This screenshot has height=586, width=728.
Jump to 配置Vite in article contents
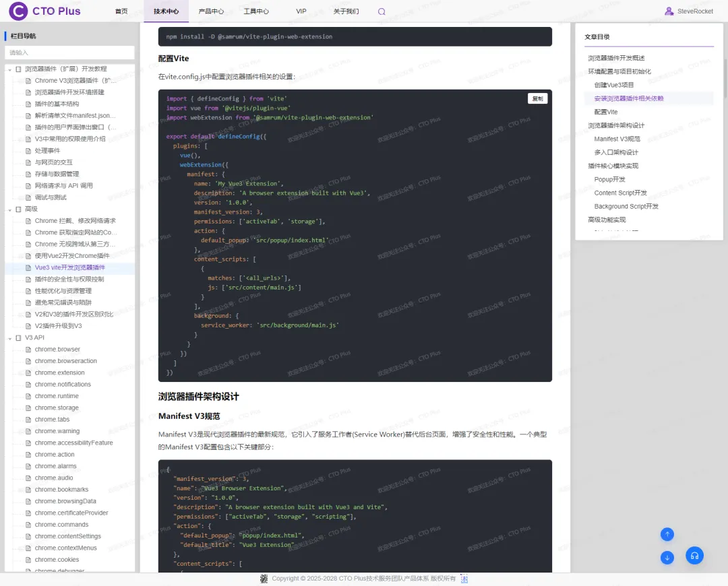tap(606, 112)
